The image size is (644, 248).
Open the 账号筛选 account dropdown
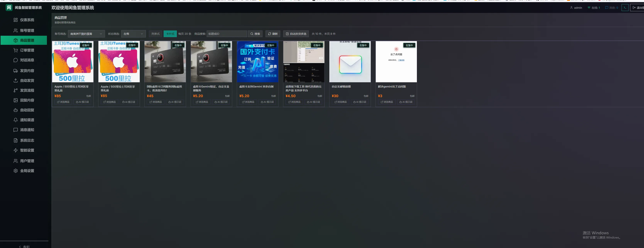(x=86, y=34)
